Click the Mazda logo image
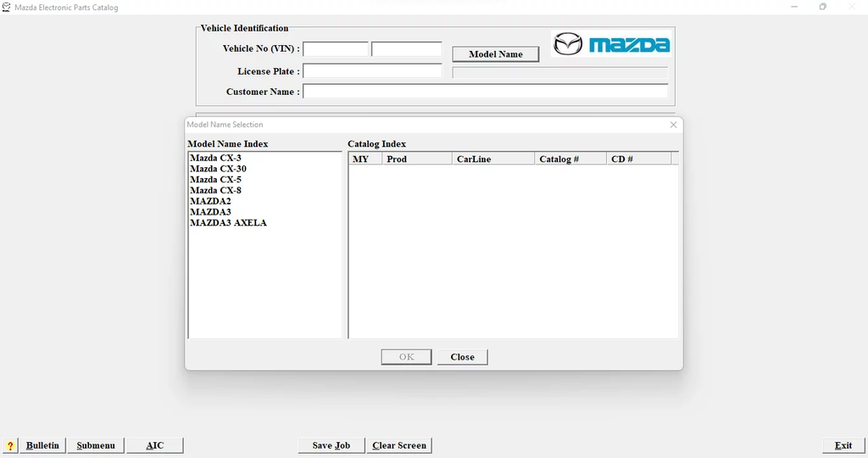 click(611, 44)
